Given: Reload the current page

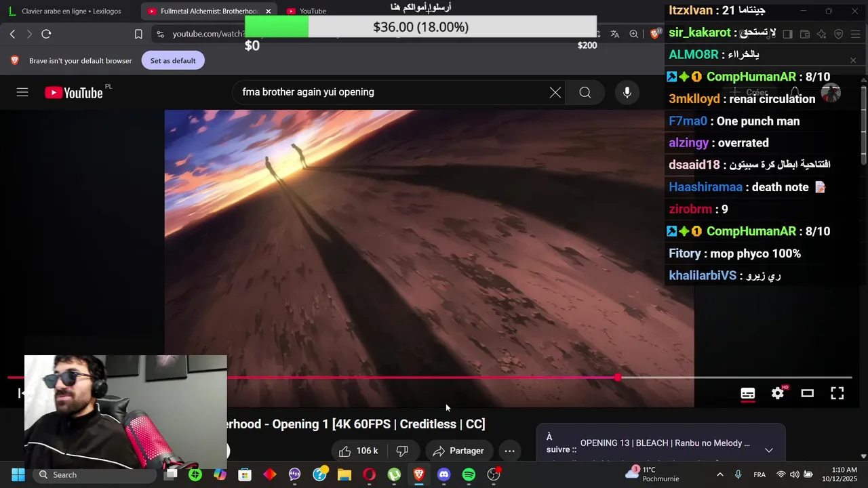Looking at the screenshot, I should pyautogui.click(x=46, y=34).
